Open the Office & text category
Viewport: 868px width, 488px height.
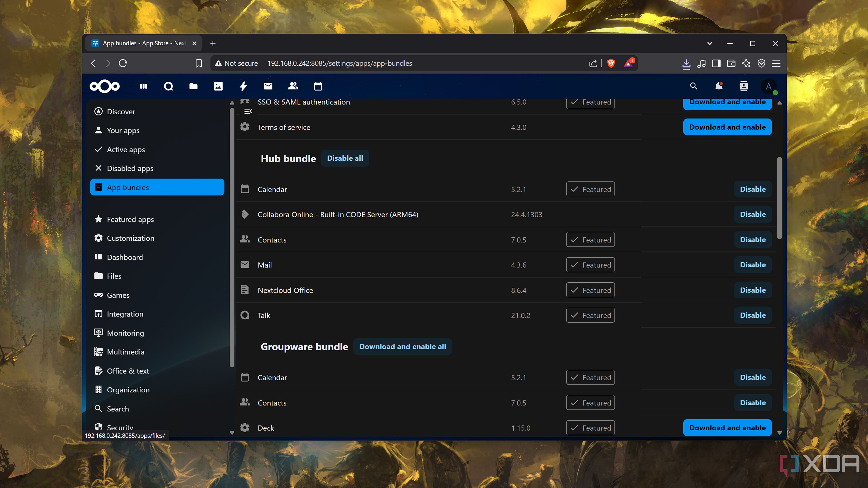point(157,371)
